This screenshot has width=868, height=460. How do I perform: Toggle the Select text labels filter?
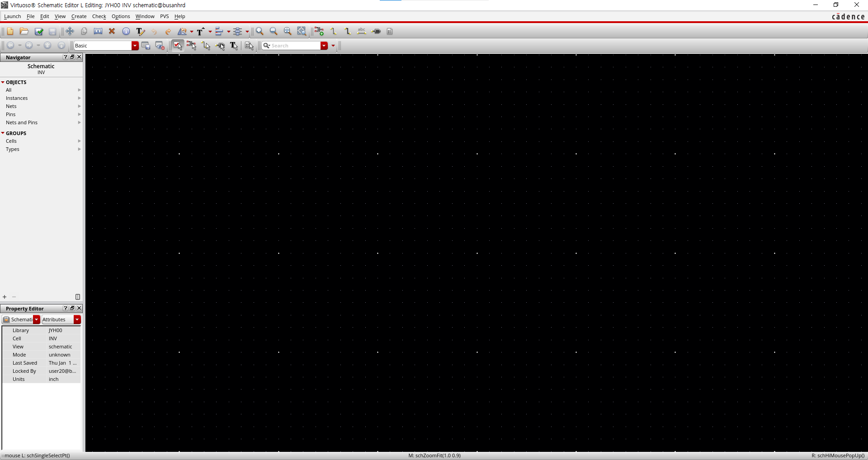click(x=234, y=46)
